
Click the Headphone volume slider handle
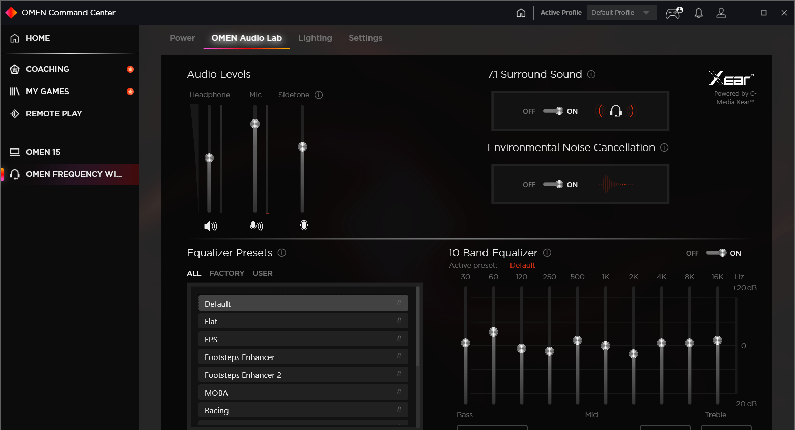(209, 158)
